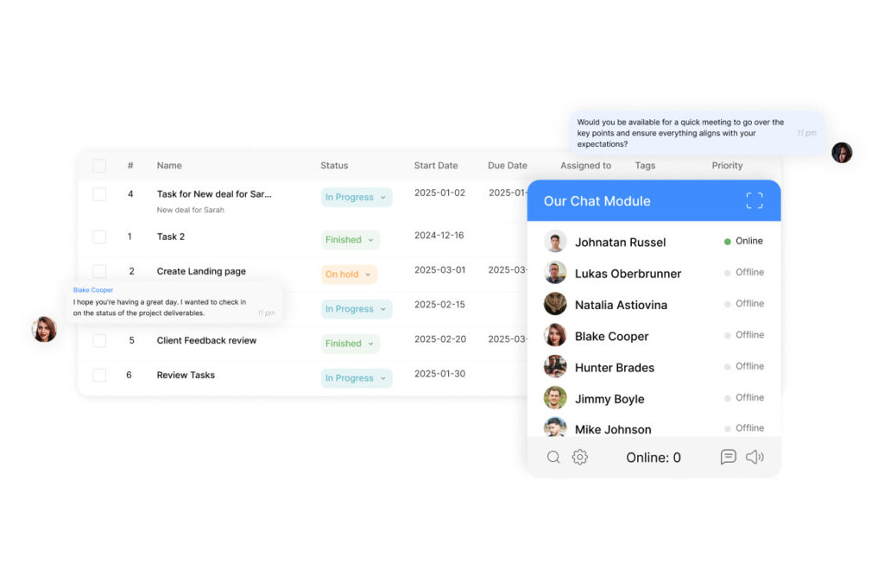Check the box for Task 2 row
This screenshot has width=884, height=588.
99,237
